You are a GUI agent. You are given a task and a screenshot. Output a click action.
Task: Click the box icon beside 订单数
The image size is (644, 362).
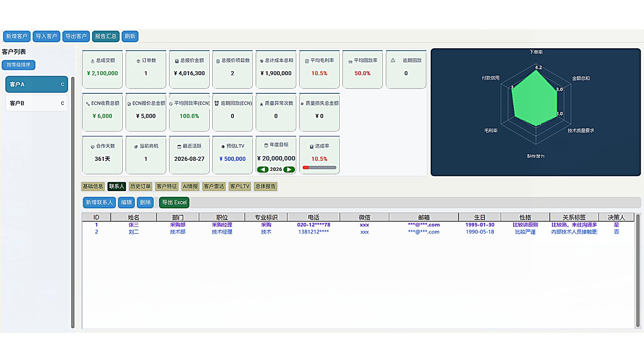138,61
